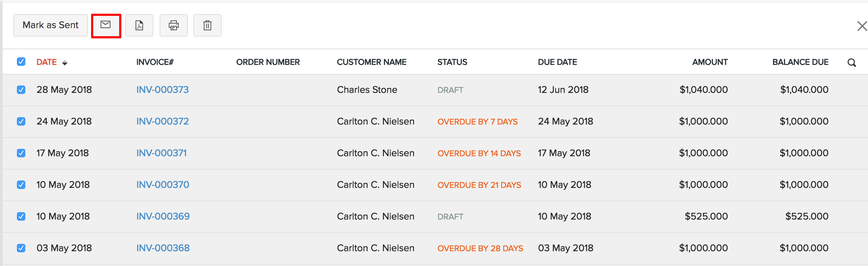
Task: Click the Mark as Sent button
Action: [51, 25]
